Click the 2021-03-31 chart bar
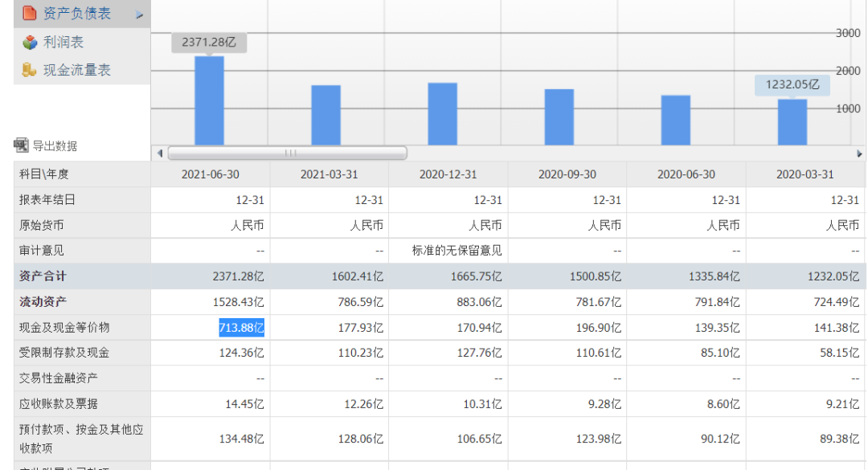This screenshot has width=868, height=470. (326, 115)
